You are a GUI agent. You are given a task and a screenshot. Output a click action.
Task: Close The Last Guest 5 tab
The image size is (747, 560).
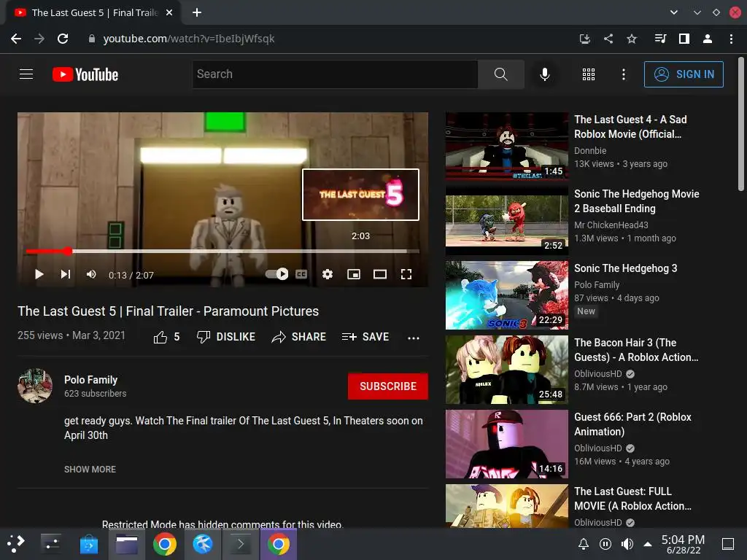pos(169,12)
